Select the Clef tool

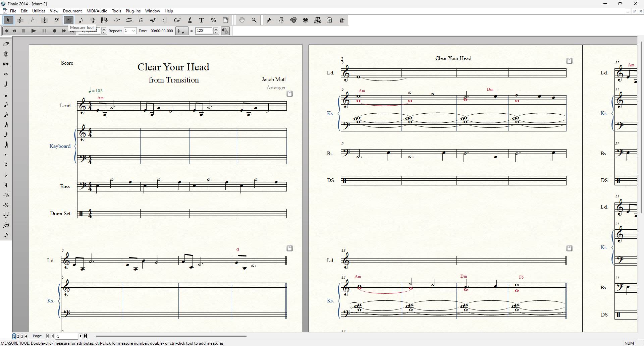56,20
